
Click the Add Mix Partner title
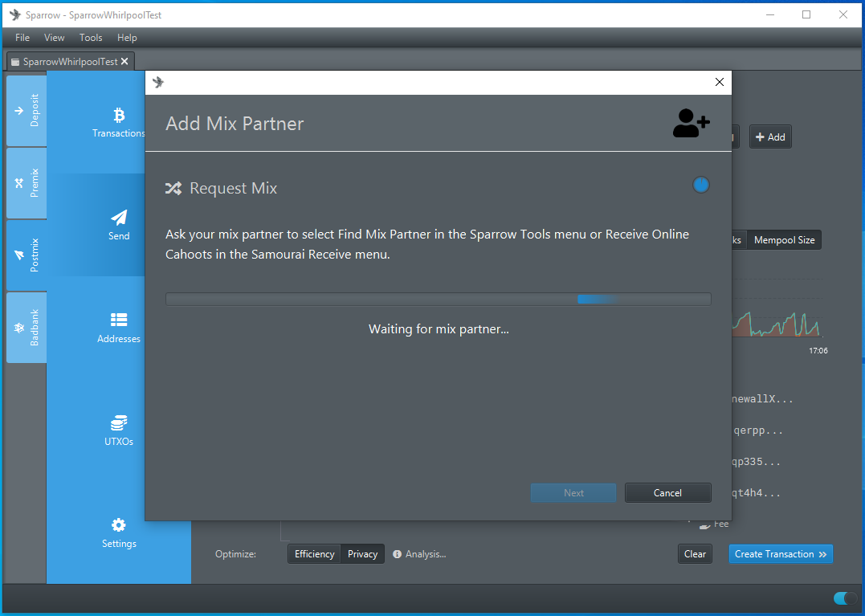pyautogui.click(x=235, y=124)
